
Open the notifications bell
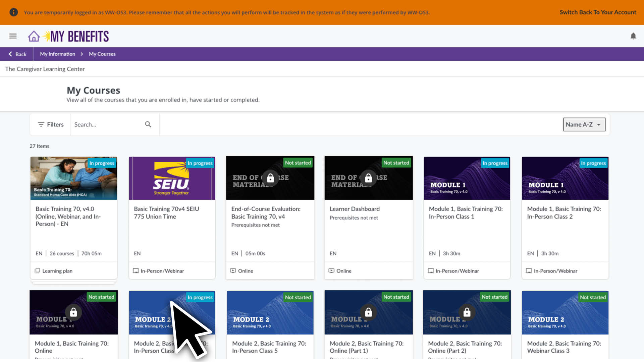click(633, 36)
